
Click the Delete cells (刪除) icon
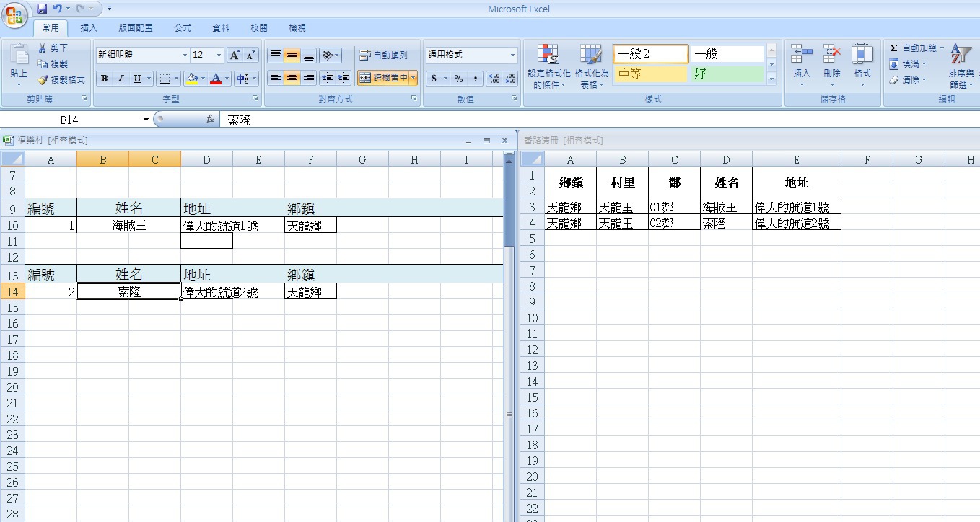coord(832,55)
